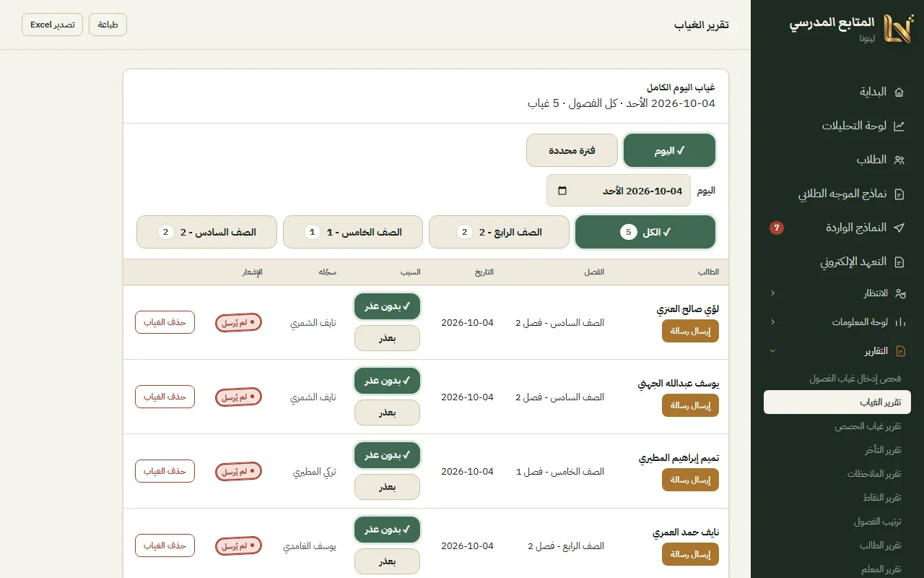This screenshot has height=578, width=924.
Task: Set لؤي صالح العنزي absence to بعذر
Action: coord(387,338)
